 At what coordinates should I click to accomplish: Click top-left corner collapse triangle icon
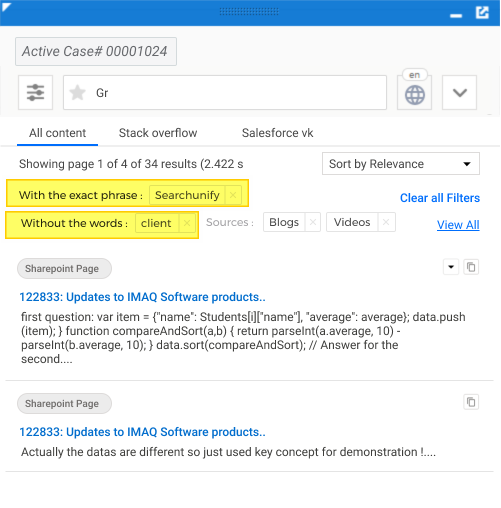6,7
